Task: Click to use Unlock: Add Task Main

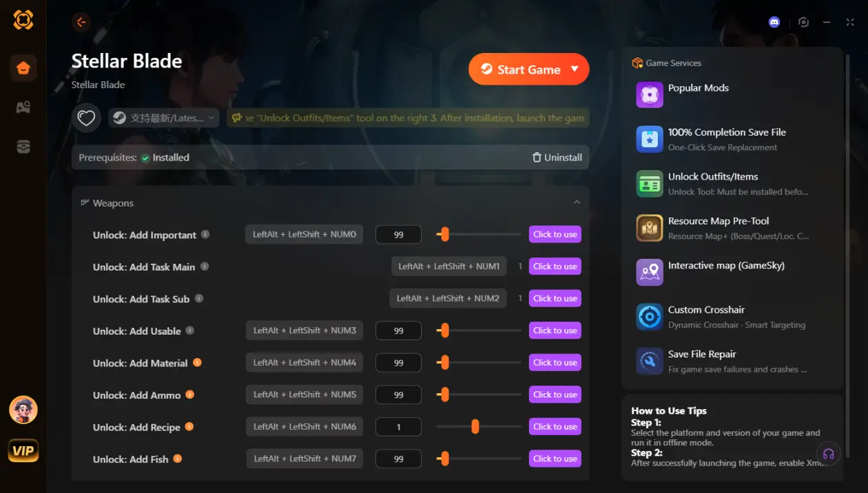Action: [555, 266]
